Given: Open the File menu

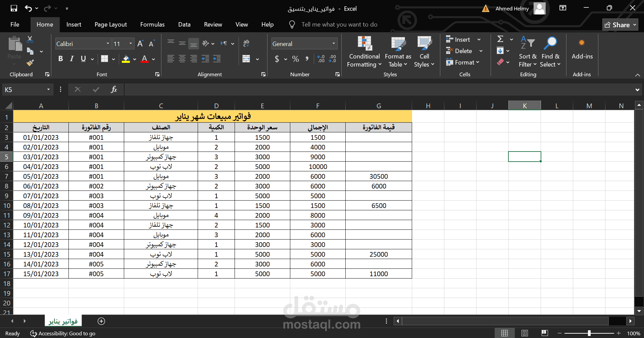Looking at the screenshot, I should 15,25.
